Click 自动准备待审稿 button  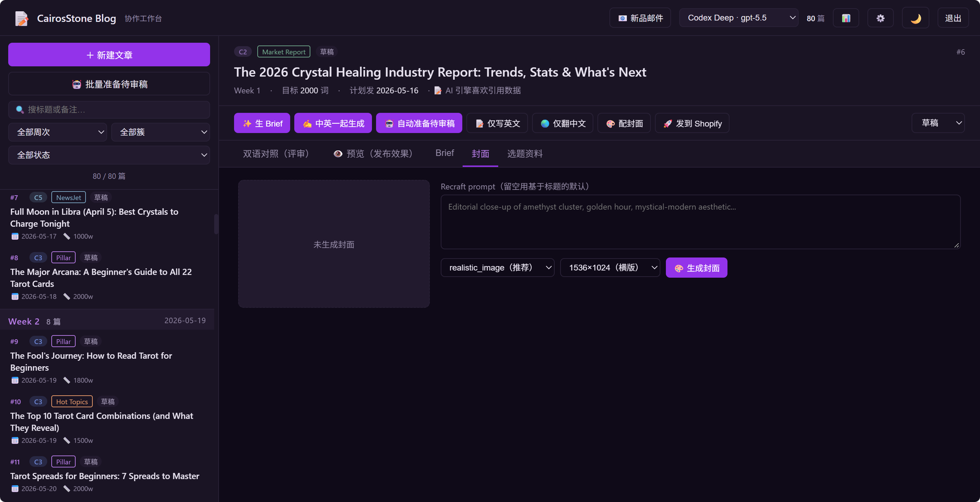(x=419, y=123)
